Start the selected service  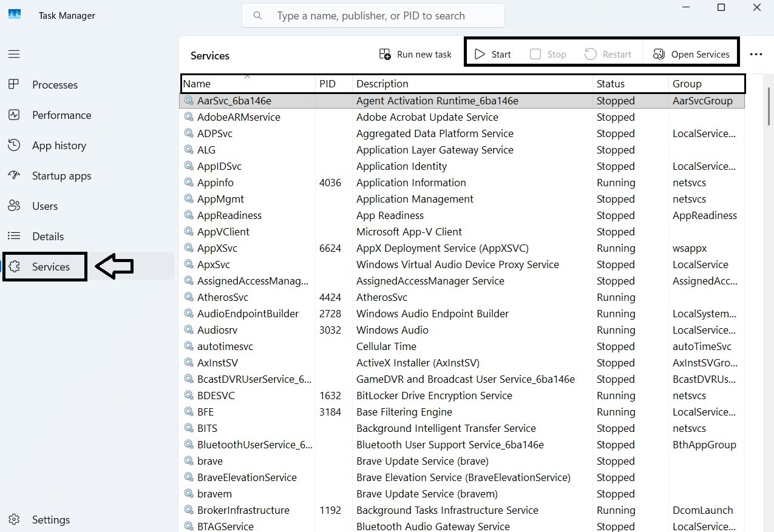coord(493,54)
